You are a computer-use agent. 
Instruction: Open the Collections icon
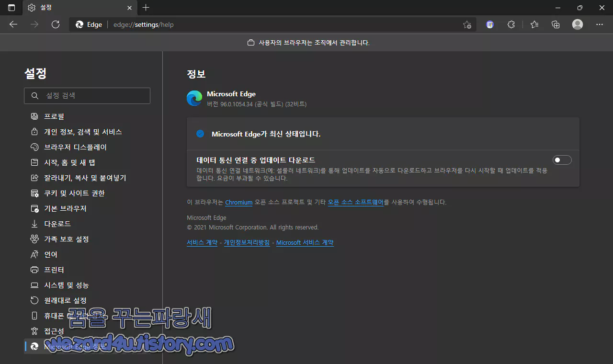click(556, 24)
